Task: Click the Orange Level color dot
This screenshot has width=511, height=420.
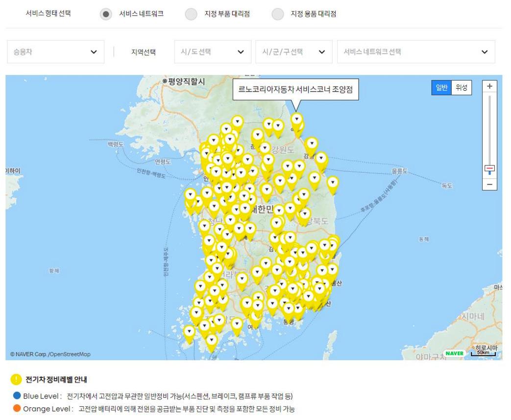Action: 17,408
